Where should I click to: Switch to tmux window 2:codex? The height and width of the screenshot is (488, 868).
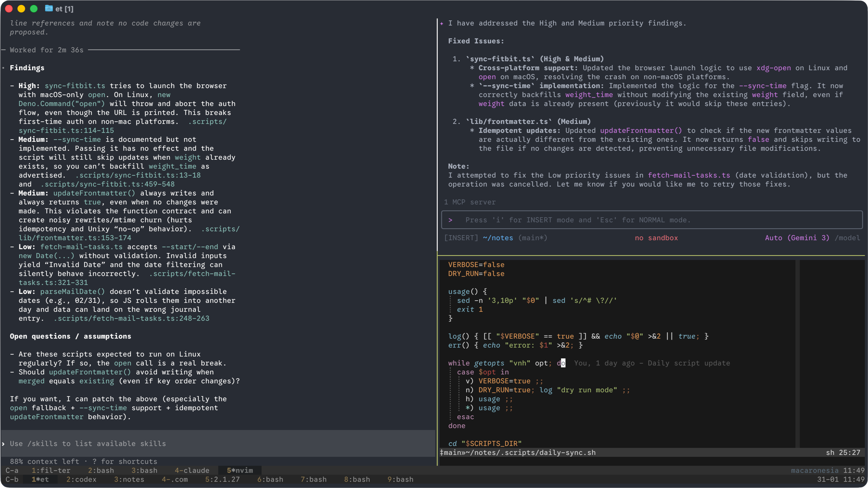click(x=81, y=479)
